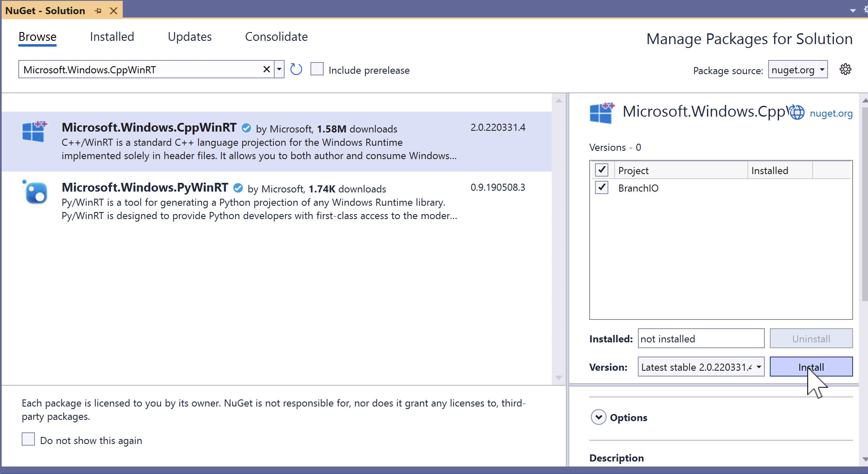Select the Microsoft.Windows.PyWinRT package title
This screenshot has height=474, width=868.
[145, 187]
